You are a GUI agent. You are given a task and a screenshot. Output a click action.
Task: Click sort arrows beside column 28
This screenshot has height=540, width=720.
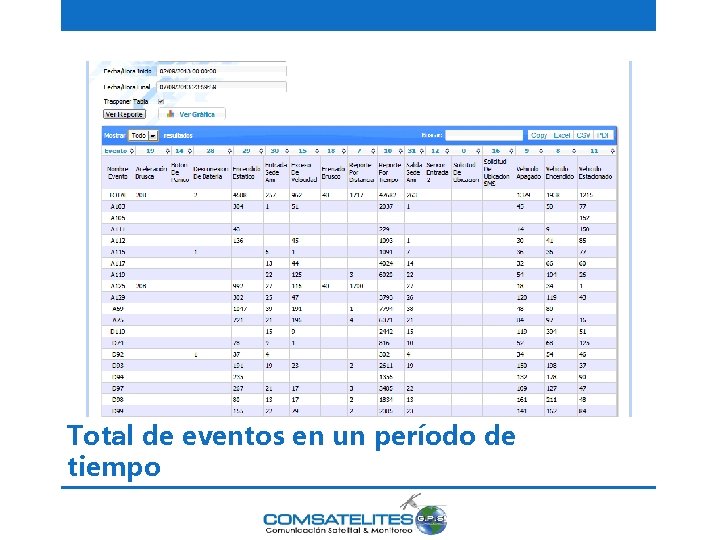pos(230,151)
